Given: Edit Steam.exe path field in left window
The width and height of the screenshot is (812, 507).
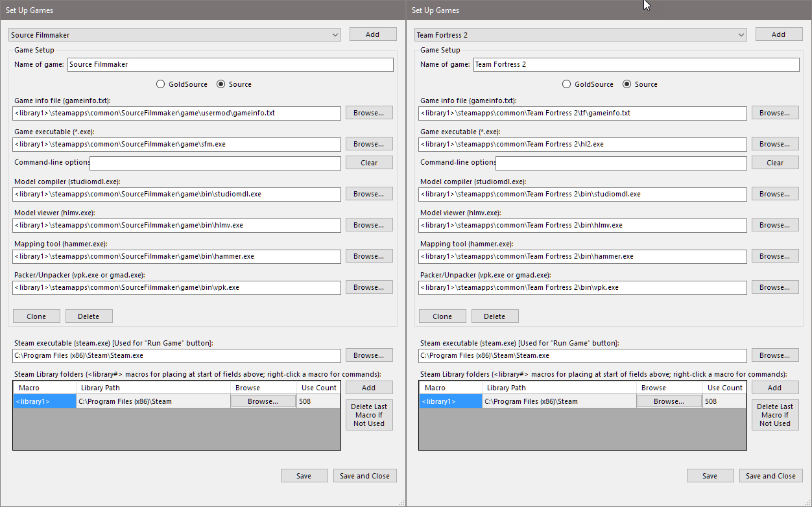Looking at the screenshot, I should point(176,355).
